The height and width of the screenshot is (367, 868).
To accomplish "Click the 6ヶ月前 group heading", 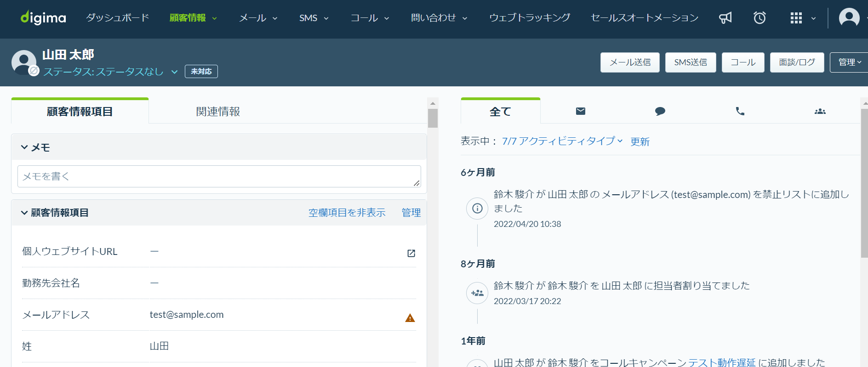I will pyautogui.click(x=478, y=172).
